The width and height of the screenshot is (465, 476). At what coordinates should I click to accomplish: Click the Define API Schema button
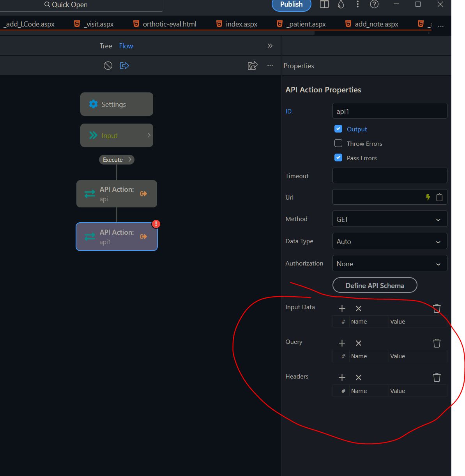[x=375, y=285]
